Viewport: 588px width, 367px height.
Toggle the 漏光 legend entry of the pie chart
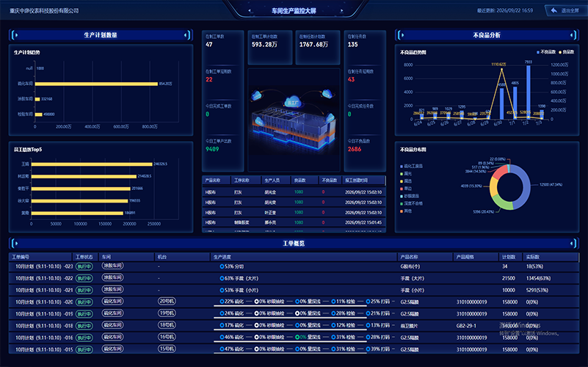(x=406, y=173)
